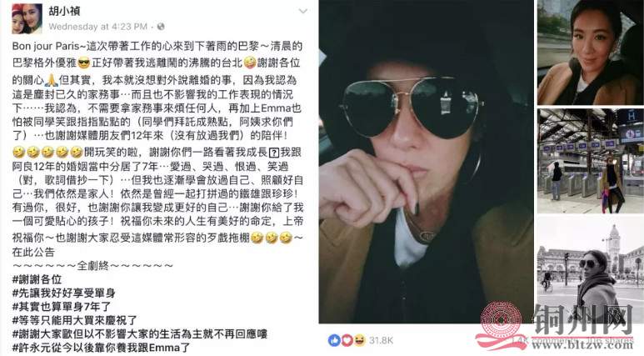Click the poster's profile picture

27,19
